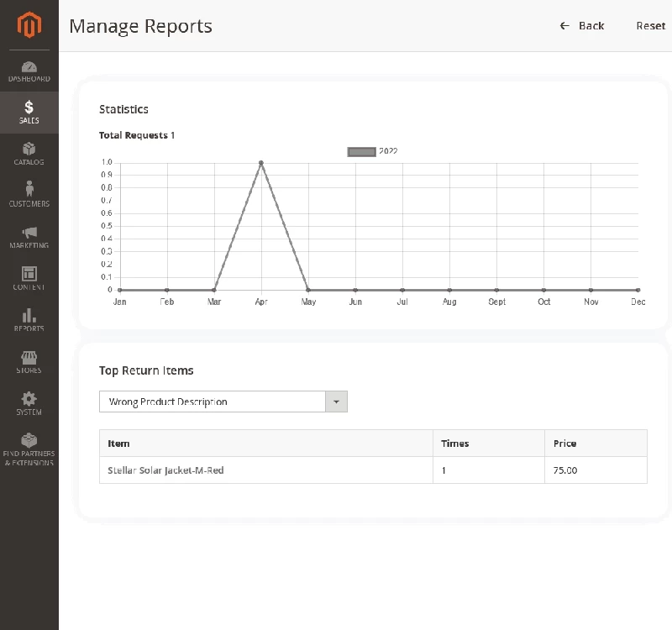
Task: Click the Sept axis label
Action: [x=496, y=302]
